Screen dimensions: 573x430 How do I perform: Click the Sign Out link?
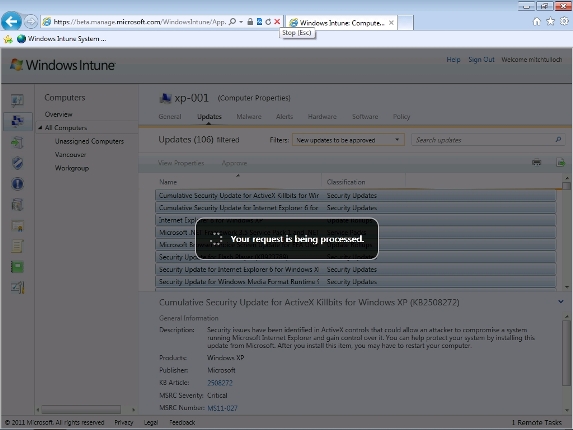(x=481, y=60)
